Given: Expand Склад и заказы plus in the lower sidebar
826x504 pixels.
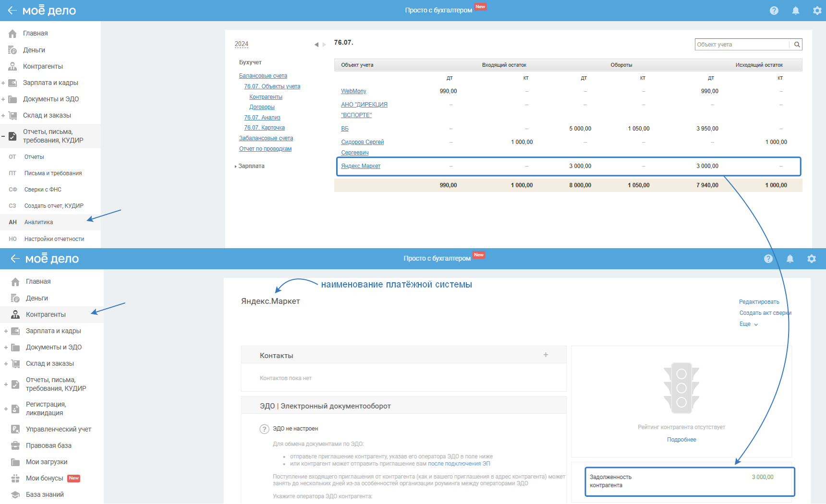Looking at the screenshot, I should (x=6, y=364).
